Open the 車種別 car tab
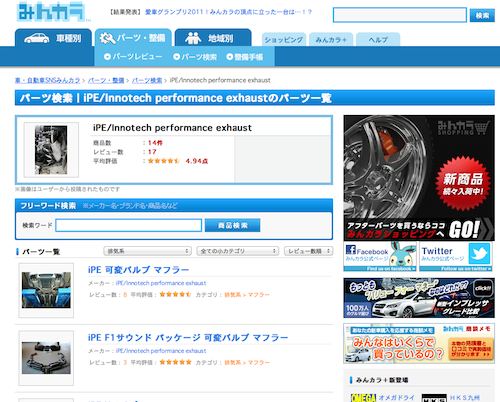 click(x=53, y=38)
